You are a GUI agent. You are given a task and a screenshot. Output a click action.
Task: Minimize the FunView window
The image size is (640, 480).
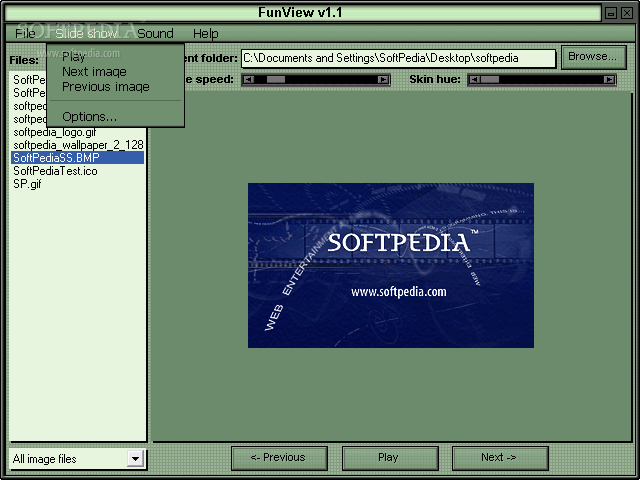(611, 13)
